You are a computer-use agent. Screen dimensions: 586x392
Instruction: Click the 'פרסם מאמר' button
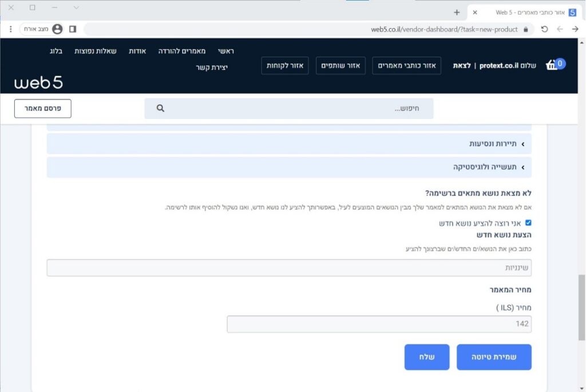click(43, 108)
